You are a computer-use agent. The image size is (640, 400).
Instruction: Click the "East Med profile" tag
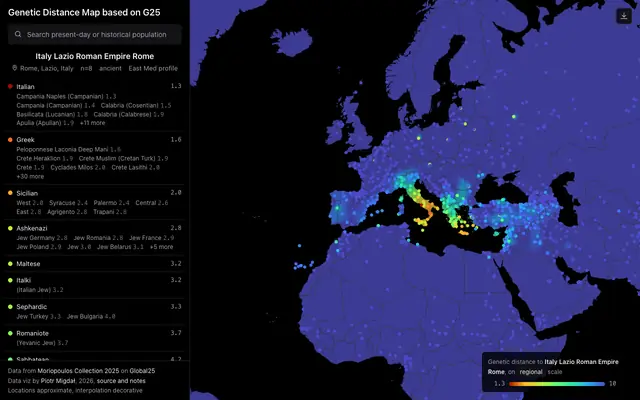click(x=153, y=68)
